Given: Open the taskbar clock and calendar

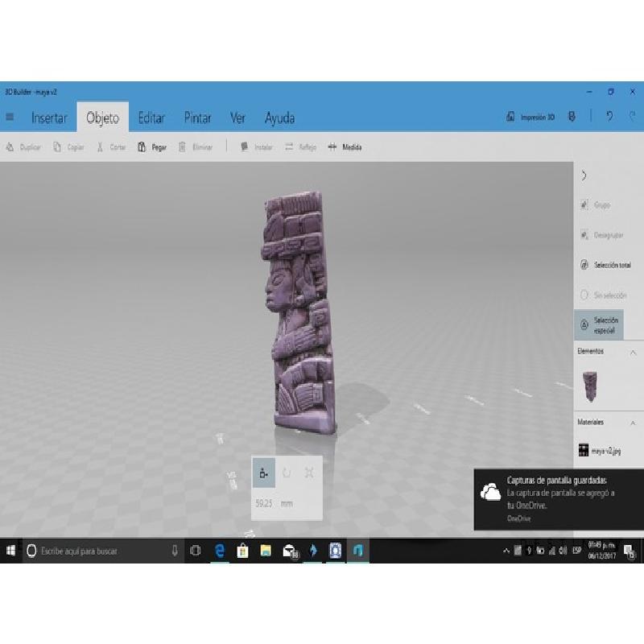Looking at the screenshot, I should [x=601, y=551].
